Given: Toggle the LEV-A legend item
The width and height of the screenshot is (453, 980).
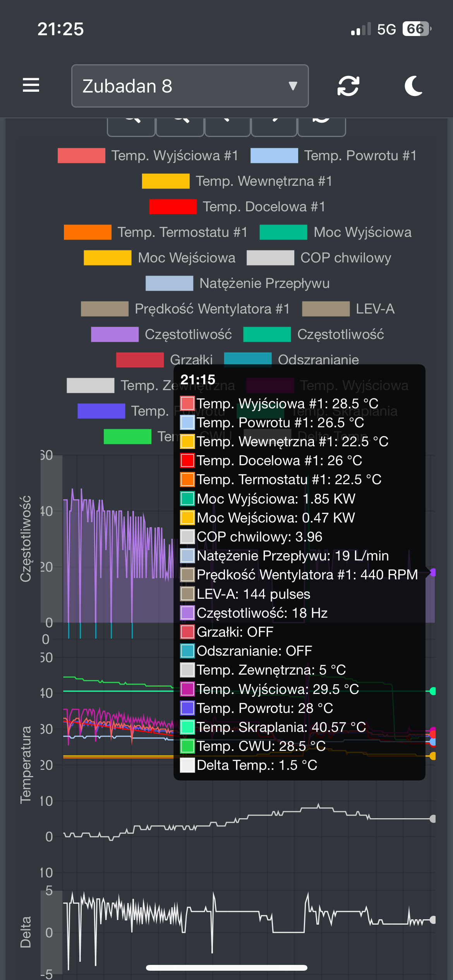Looking at the screenshot, I should 375,309.
